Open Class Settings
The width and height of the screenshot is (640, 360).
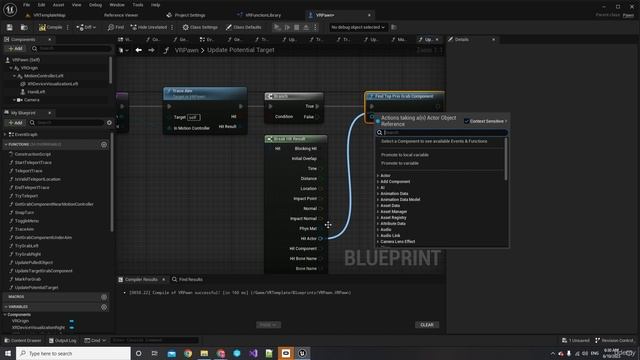tap(200, 27)
